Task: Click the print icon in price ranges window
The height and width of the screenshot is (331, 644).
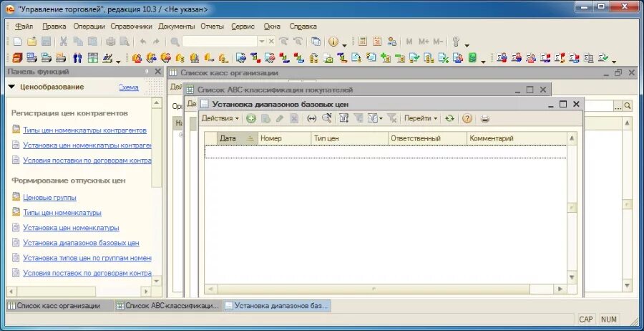Action: click(485, 118)
